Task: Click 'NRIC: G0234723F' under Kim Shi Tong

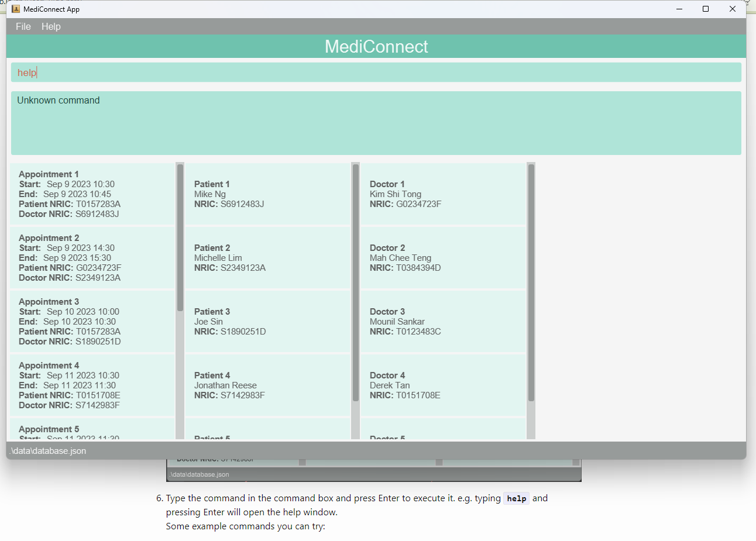Action: point(406,204)
